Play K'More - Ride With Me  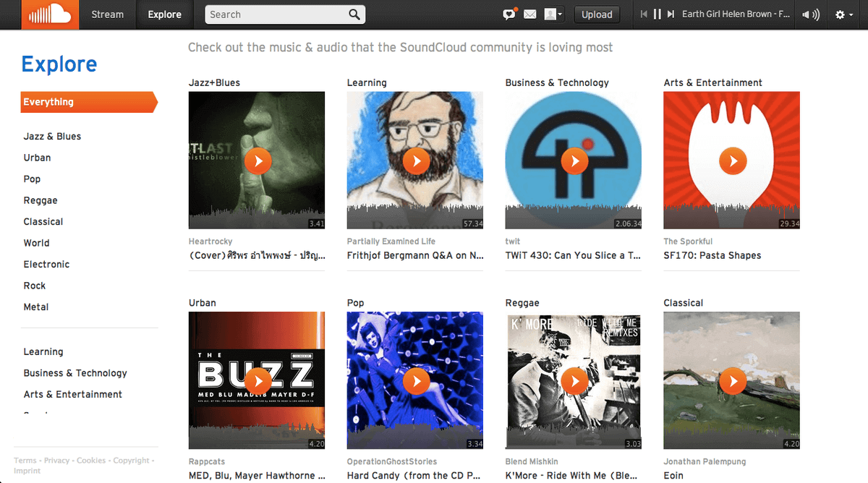tap(574, 380)
